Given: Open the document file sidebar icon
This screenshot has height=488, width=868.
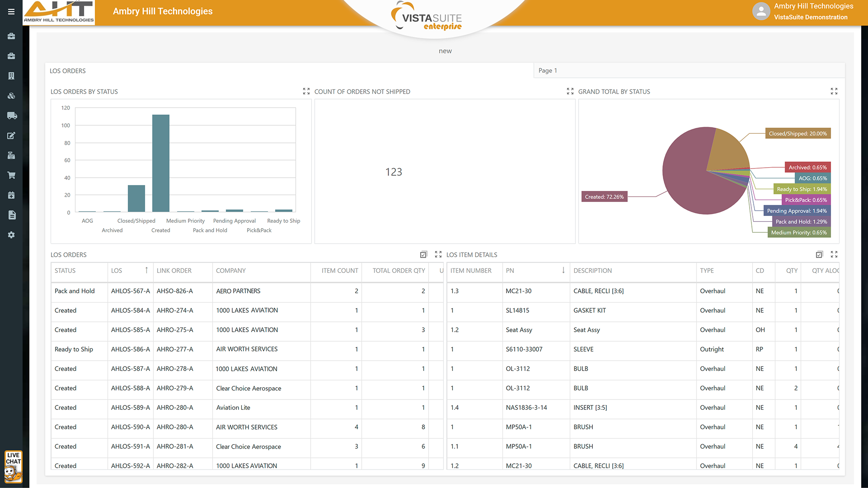Looking at the screenshot, I should (x=12, y=215).
